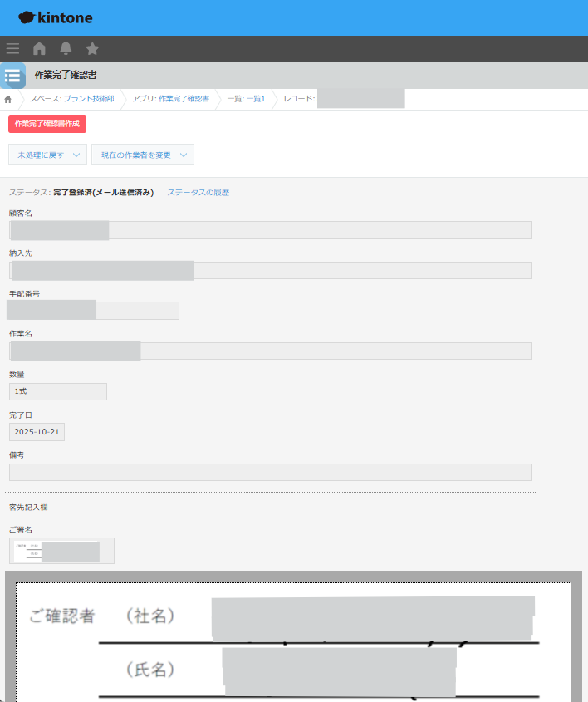Click the kintone logo
This screenshot has width=588, height=702.
click(56, 17)
